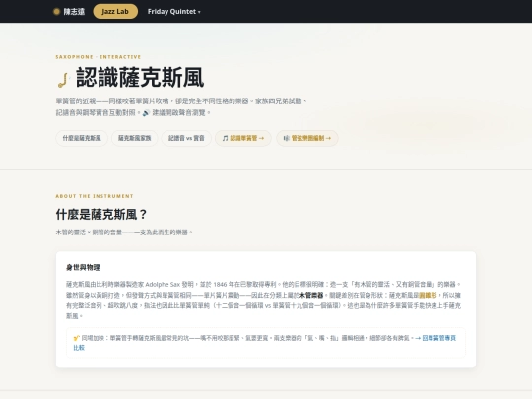This screenshot has width=532, height=399.
Task: Click the bold 木管樂器 term
Action: click(x=311, y=295)
